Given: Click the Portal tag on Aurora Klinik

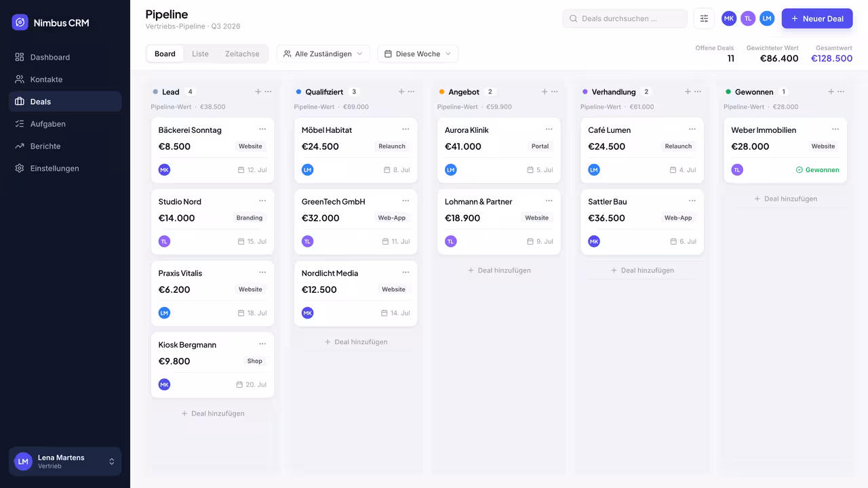Looking at the screenshot, I should (x=540, y=146).
